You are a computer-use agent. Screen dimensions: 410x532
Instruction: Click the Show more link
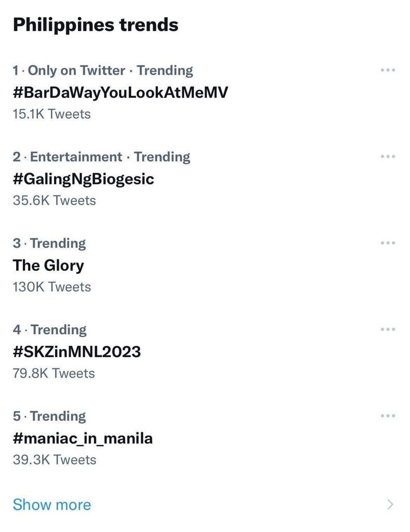(x=51, y=504)
